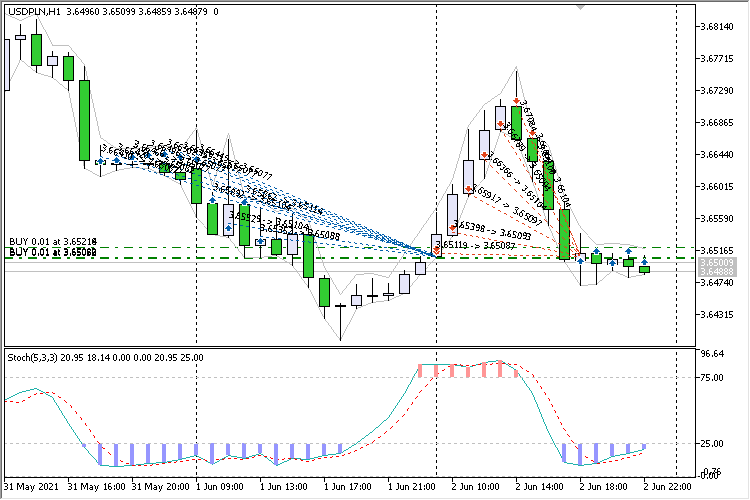Click the highlighted 3.64888 price tag
Image resolution: width=750 pixels, height=500 pixels.
(x=717, y=271)
